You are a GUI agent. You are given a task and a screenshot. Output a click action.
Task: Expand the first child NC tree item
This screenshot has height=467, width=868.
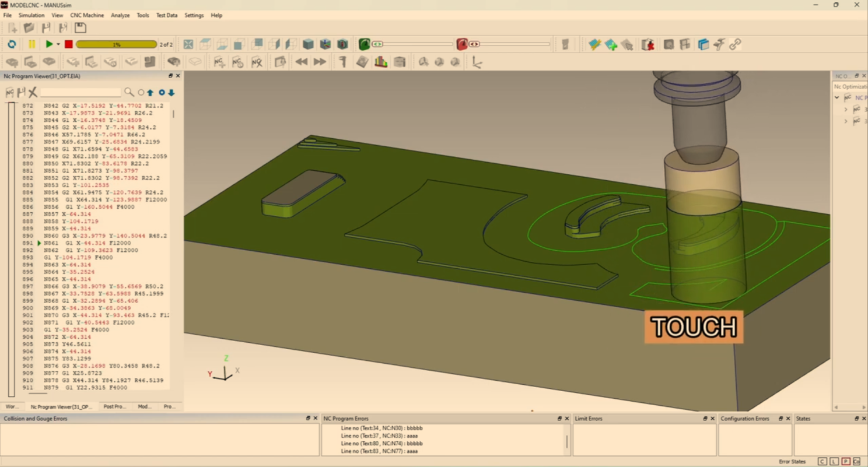pos(846,109)
